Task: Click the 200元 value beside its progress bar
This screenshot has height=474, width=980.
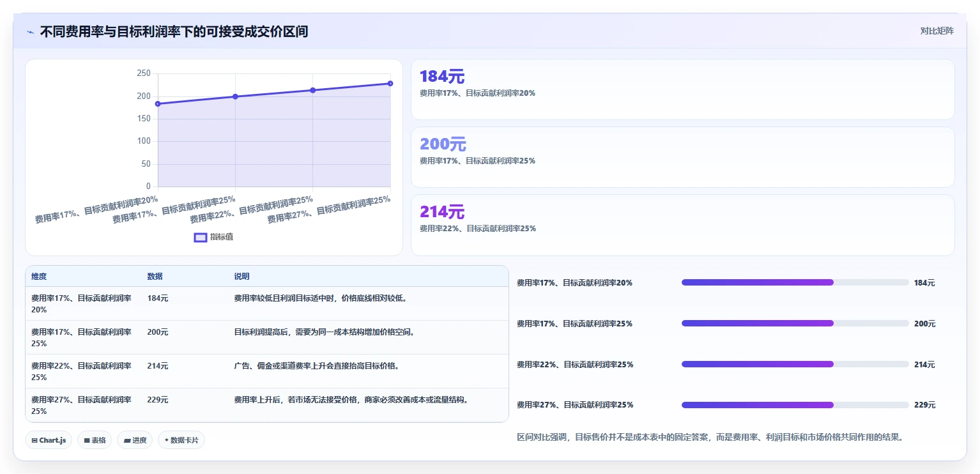Action: [x=924, y=323]
